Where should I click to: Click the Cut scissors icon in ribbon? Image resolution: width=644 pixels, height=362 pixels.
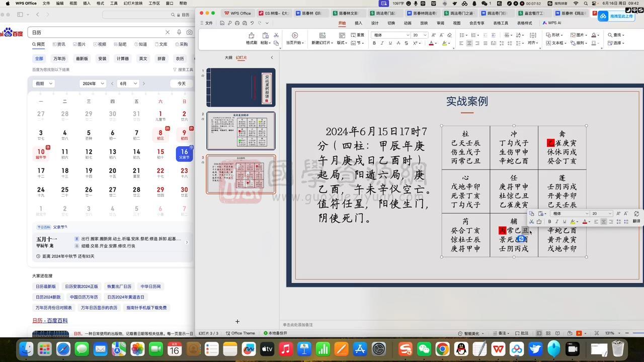point(276,35)
